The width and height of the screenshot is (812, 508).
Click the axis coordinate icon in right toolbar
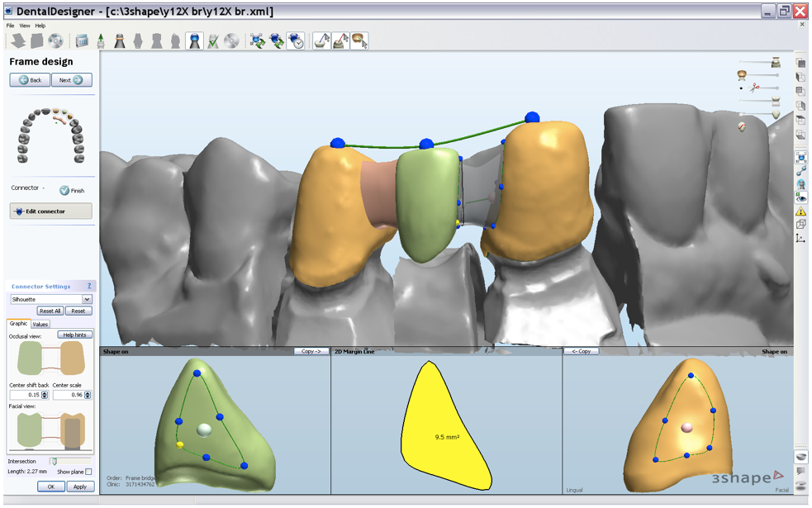click(800, 238)
